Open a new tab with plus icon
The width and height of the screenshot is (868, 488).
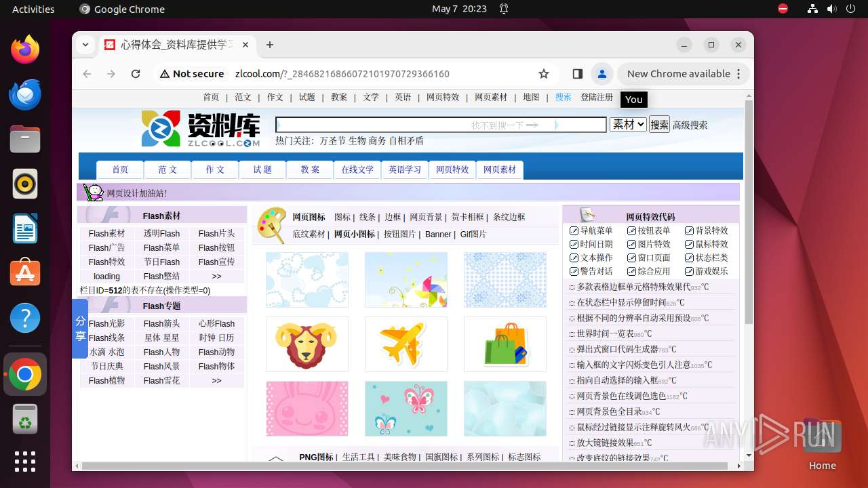[270, 45]
